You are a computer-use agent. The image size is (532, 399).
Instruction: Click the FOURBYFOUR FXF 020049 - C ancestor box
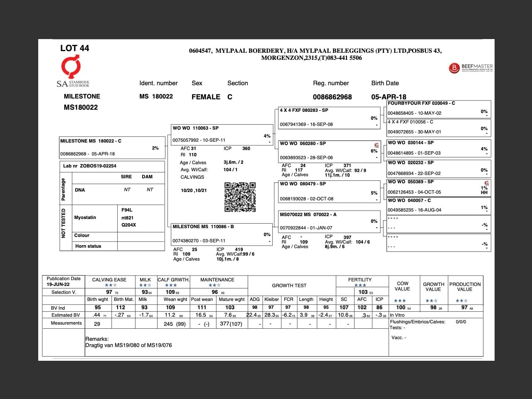[x=438, y=108]
